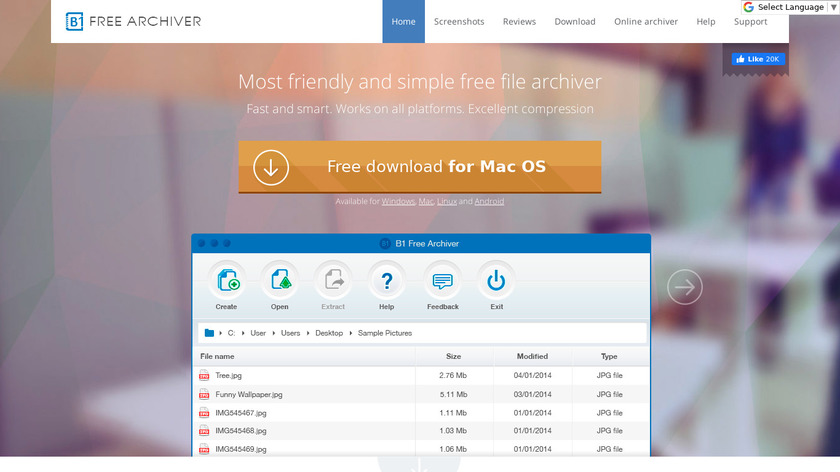Follow the Windows platform link

click(x=398, y=201)
